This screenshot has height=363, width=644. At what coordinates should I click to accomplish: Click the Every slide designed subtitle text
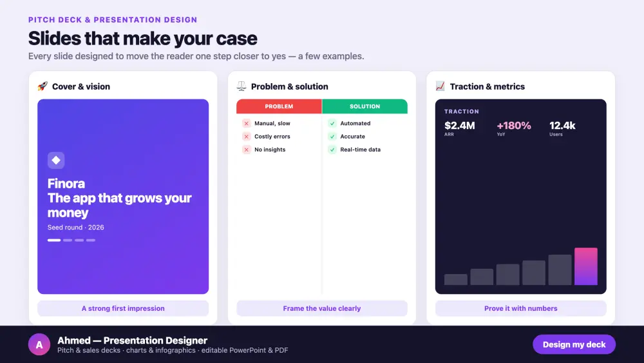196,56
